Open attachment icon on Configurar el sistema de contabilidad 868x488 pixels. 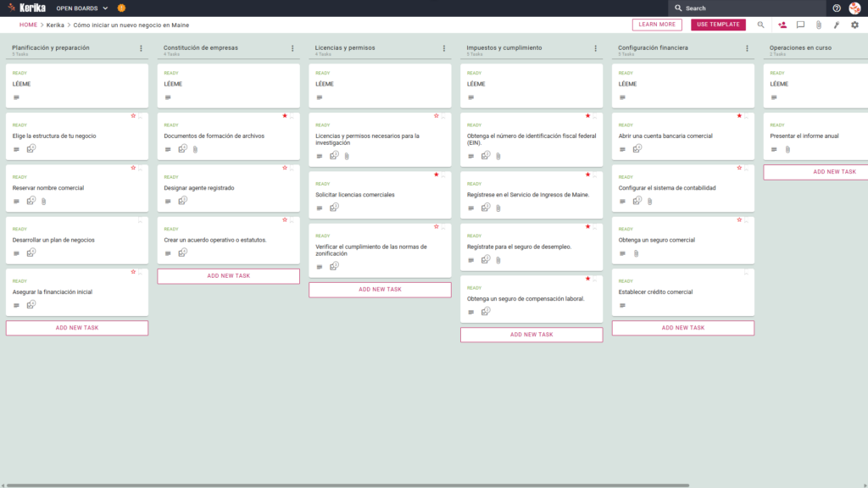tap(650, 202)
